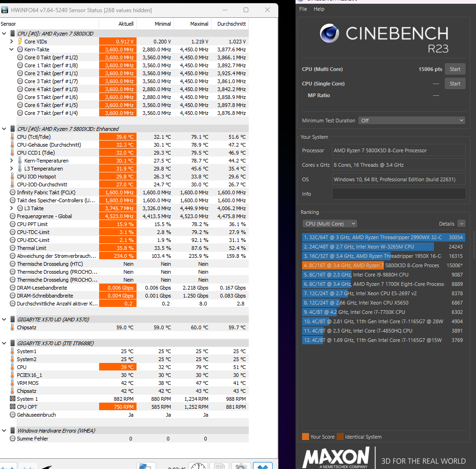This screenshot has width=476, height=469.
Task: Click the circle icon for Infinity Fabric Takt (FCLK)
Action: pyautogui.click(x=13, y=192)
